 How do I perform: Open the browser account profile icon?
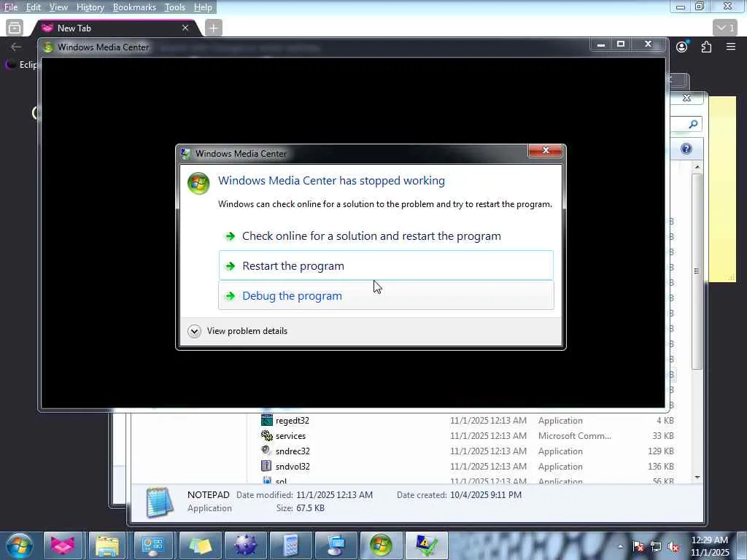click(682, 47)
